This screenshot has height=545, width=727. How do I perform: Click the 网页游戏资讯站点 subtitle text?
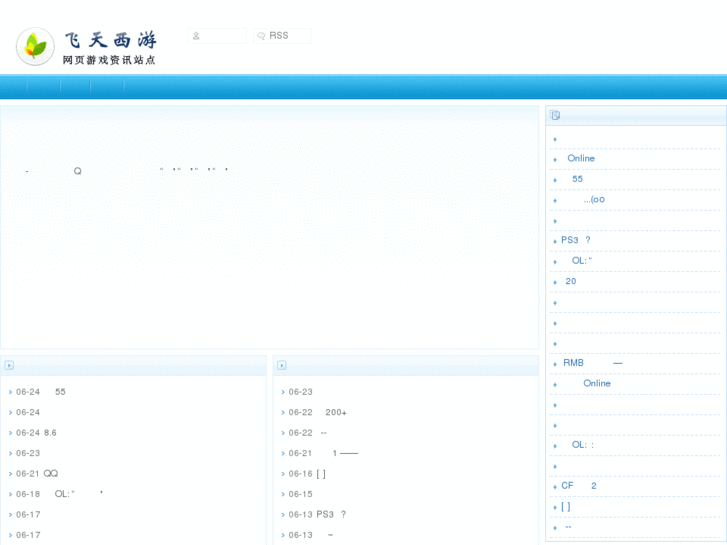(x=109, y=60)
